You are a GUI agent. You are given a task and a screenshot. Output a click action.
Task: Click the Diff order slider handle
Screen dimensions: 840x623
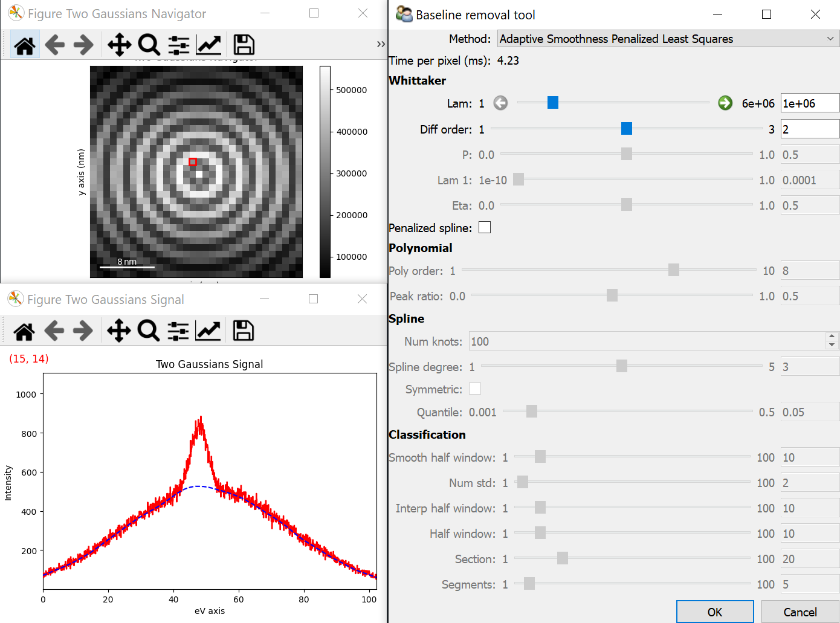tap(627, 129)
